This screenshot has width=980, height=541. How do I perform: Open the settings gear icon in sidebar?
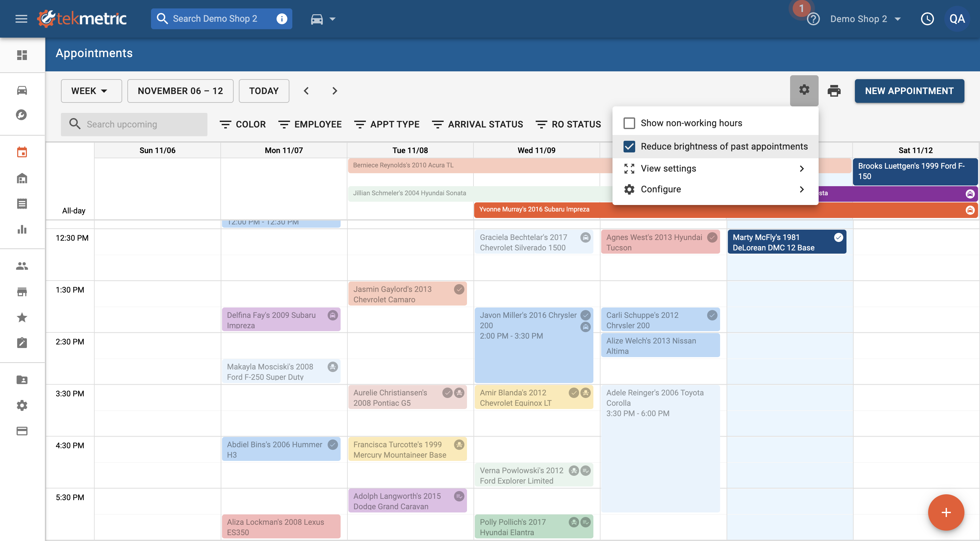(x=22, y=405)
